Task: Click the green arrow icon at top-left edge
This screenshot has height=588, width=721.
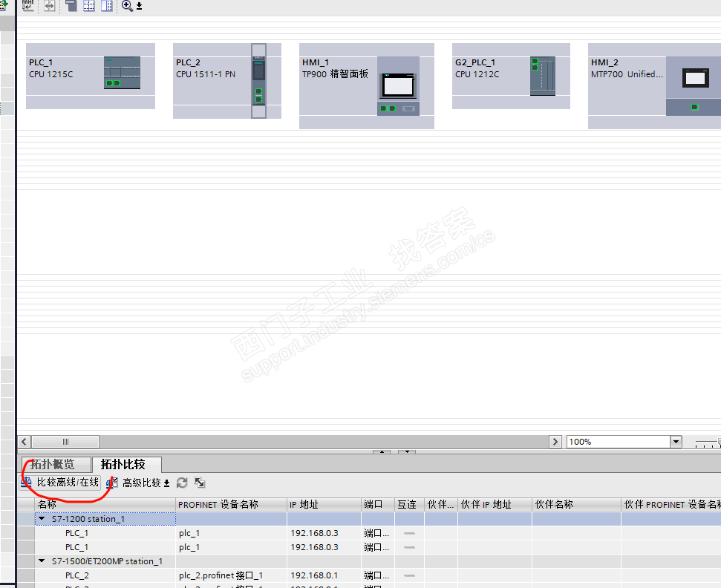Action: coord(4,5)
